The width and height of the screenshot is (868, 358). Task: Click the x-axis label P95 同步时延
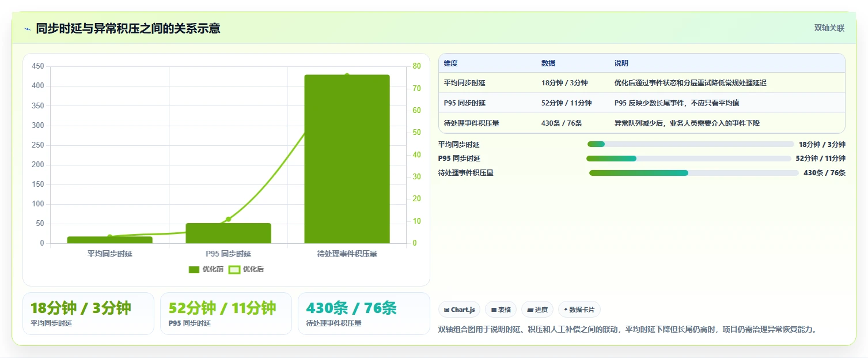coord(228,254)
